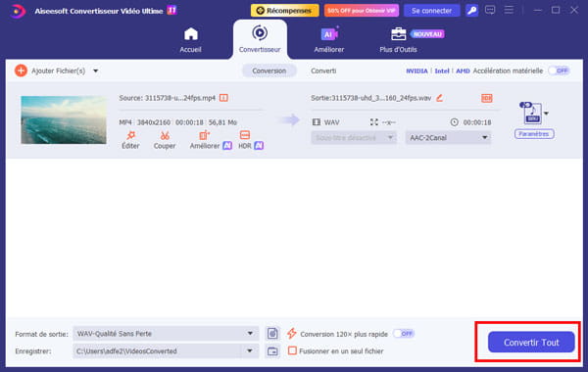Open the hamburger menu icon
Image resolution: width=588 pixels, height=372 pixels.
pos(509,10)
